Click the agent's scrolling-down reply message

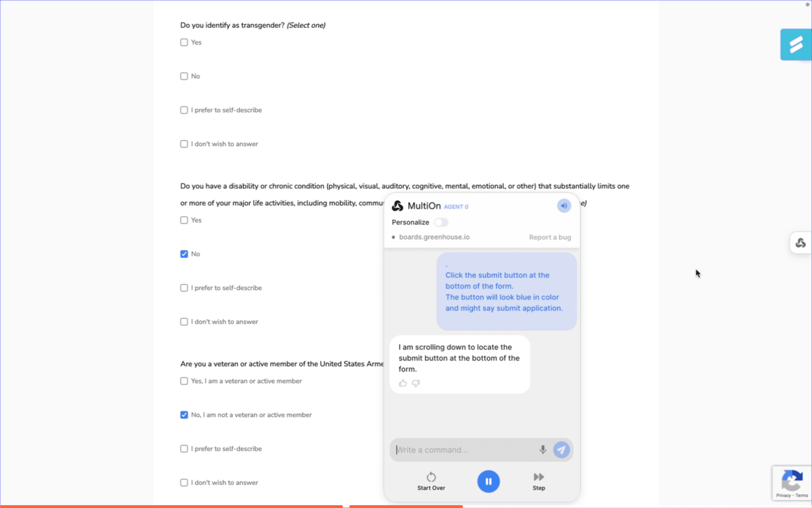(x=459, y=364)
